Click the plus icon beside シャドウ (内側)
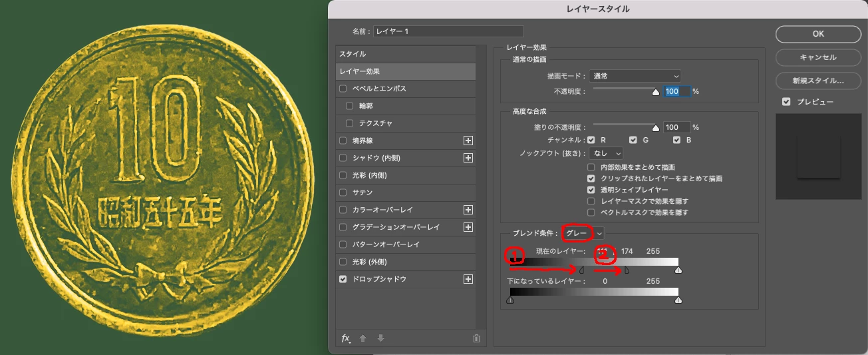Image resolution: width=868 pixels, height=355 pixels. tap(468, 158)
